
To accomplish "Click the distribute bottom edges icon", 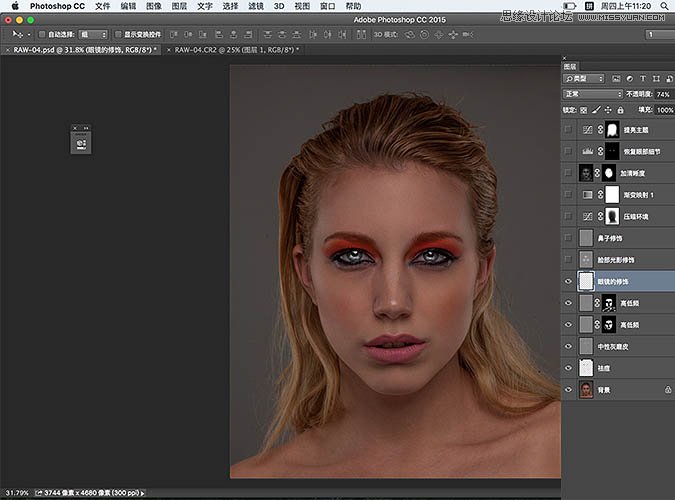I will click(x=297, y=34).
